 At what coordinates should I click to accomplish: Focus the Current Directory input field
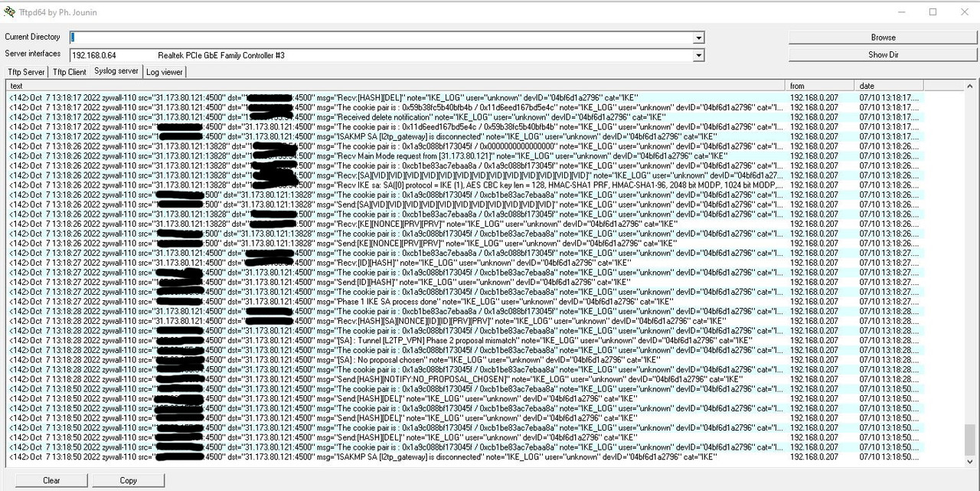(x=381, y=38)
